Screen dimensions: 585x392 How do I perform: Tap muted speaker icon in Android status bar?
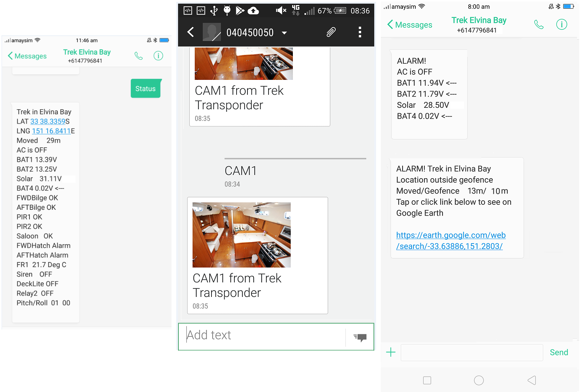(281, 11)
